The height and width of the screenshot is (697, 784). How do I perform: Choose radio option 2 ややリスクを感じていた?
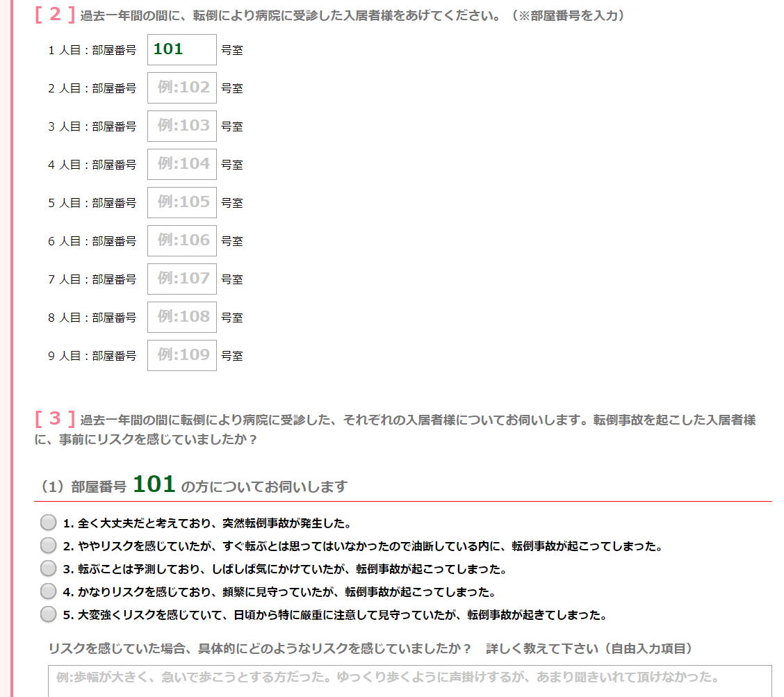48,546
